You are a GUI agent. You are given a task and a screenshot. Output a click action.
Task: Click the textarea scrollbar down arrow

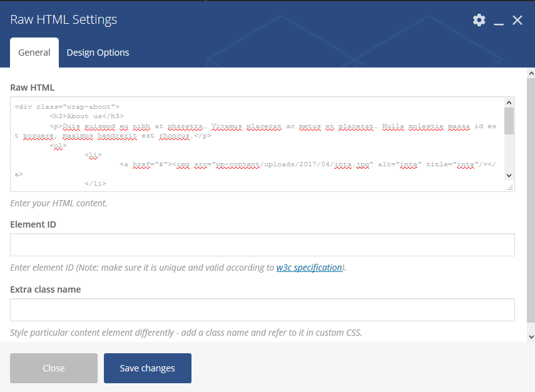click(x=509, y=176)
